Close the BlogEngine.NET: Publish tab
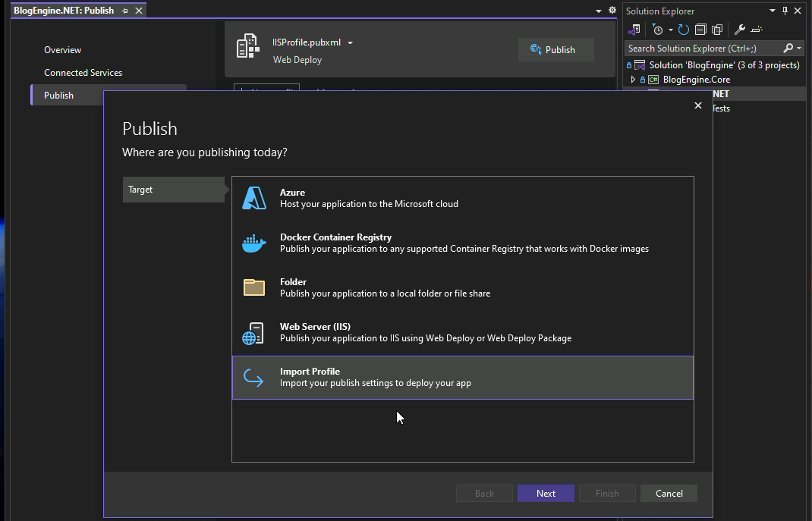 point(139,11)
